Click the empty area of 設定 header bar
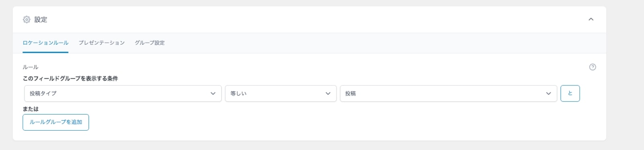The image size is (644, 150). [314, 19]
